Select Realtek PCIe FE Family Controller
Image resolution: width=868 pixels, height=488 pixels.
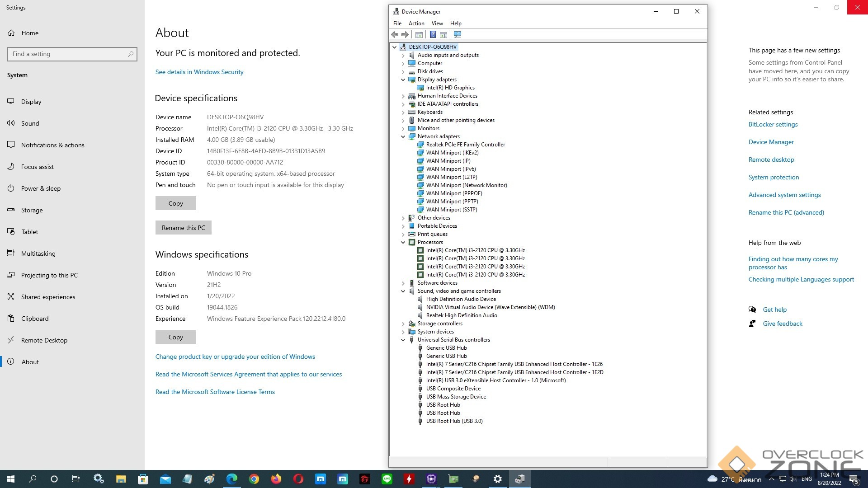465,145
